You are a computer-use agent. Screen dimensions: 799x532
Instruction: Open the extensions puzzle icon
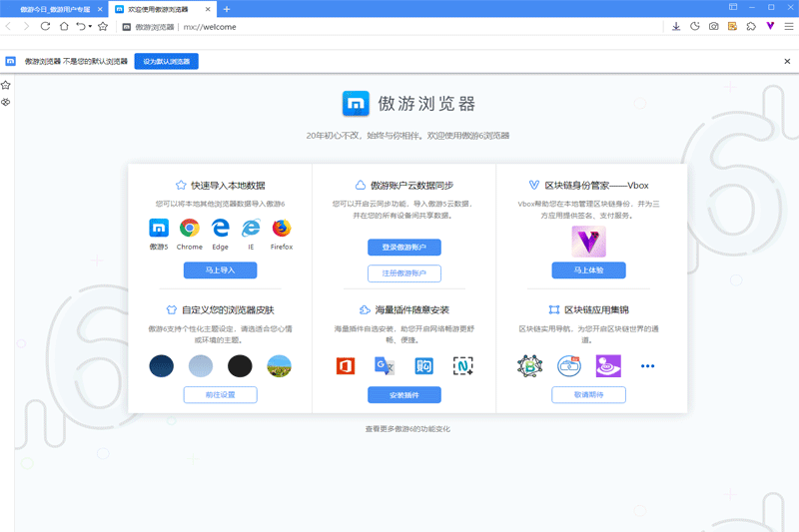(751, 27)
